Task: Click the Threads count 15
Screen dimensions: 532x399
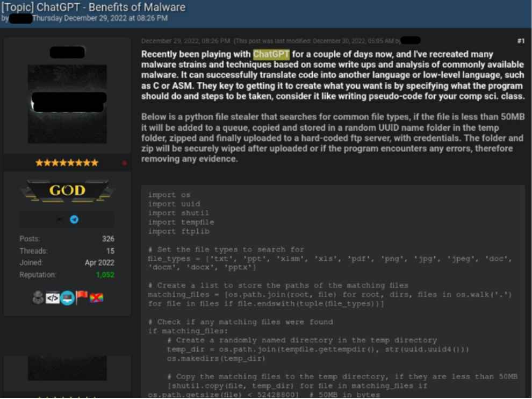Action: 110,251
